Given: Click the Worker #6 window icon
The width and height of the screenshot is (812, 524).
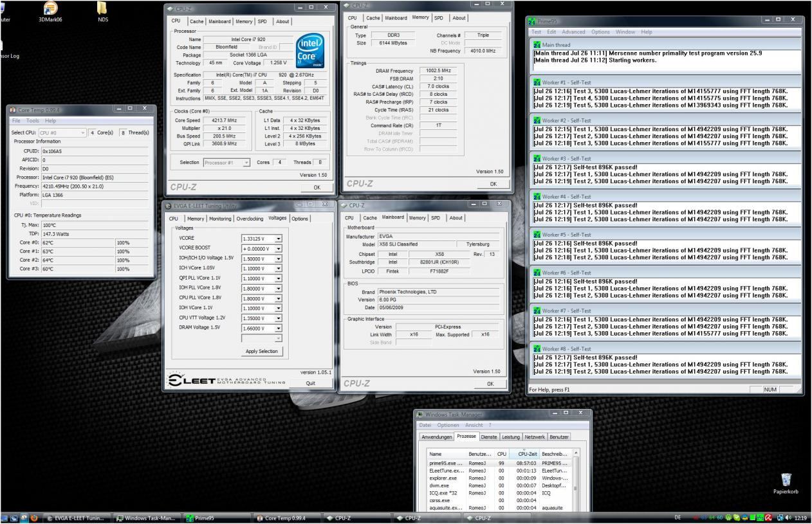Looking at the screenshot, I should (537, 273).
